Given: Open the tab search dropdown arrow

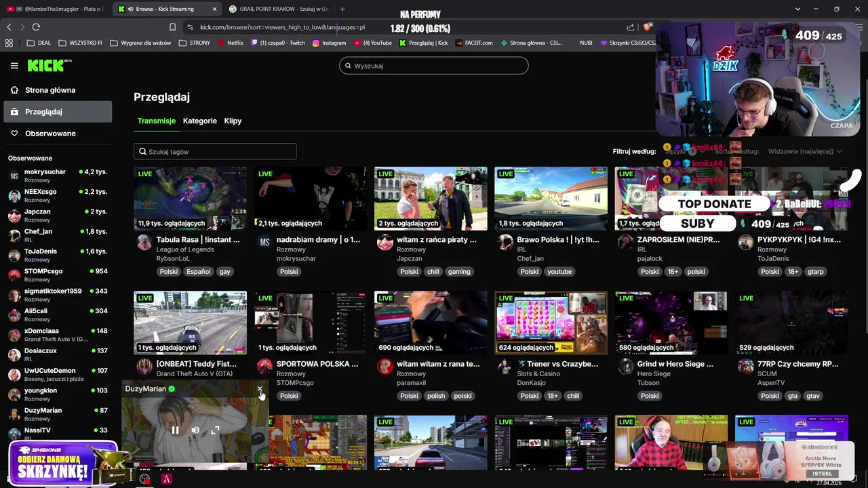Looking at the screenshot, I should pyautogui.click(x=798, y=9).
